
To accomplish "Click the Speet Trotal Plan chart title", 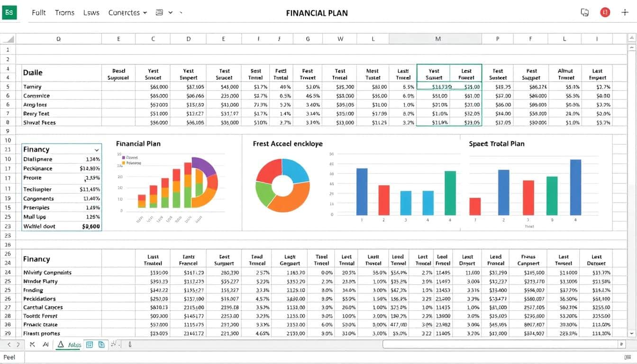I will (x=497, y=143).
